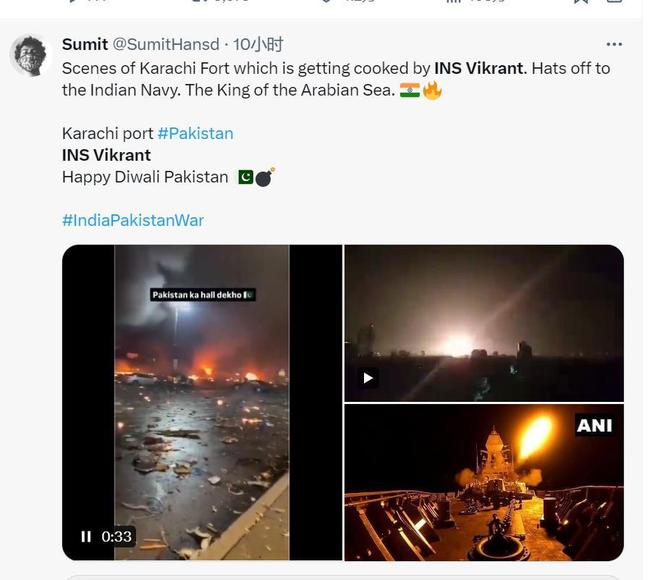Image resolution: width=660 pixels, height=580 pixels.
Task: Pause the playing video
Action: click(x=86, y=537)
